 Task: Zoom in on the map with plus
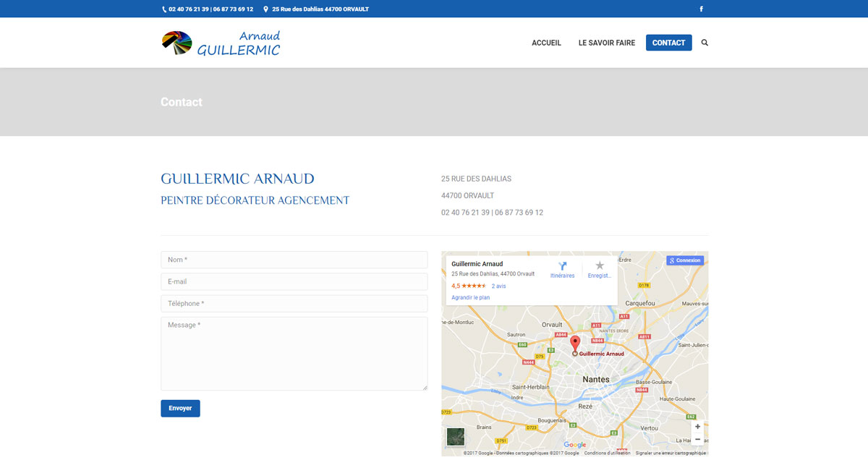[x=697, y=427]
